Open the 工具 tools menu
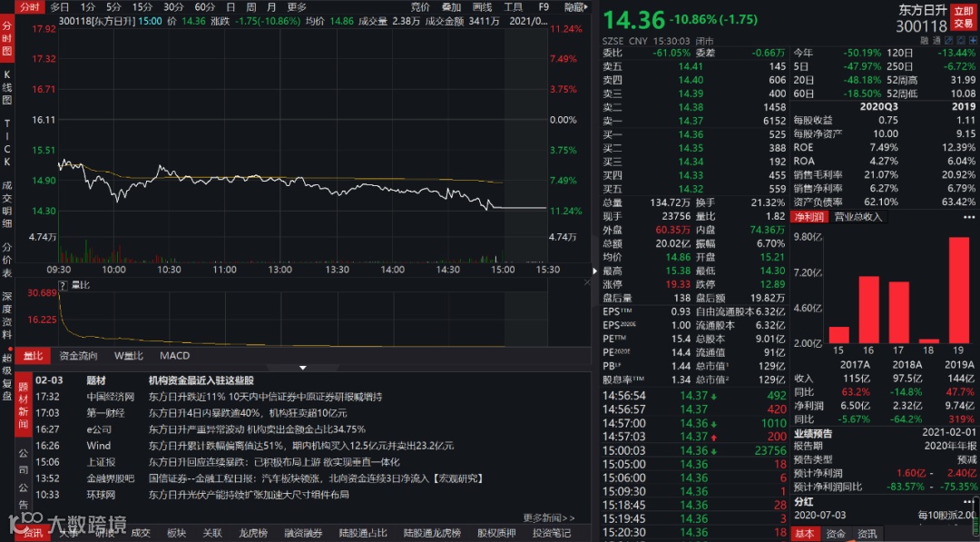The height and width of the screenshot is (542, 980). [513, 7]
